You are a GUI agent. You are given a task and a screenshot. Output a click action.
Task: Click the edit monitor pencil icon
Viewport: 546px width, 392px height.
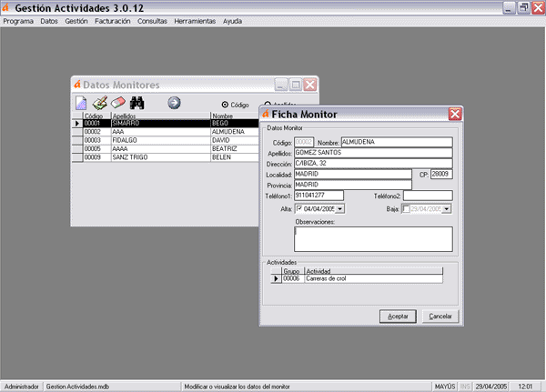(x=100, y=104)
